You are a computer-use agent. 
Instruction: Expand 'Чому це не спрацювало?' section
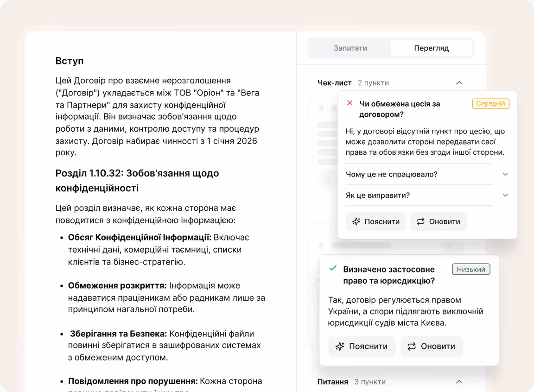505,174
